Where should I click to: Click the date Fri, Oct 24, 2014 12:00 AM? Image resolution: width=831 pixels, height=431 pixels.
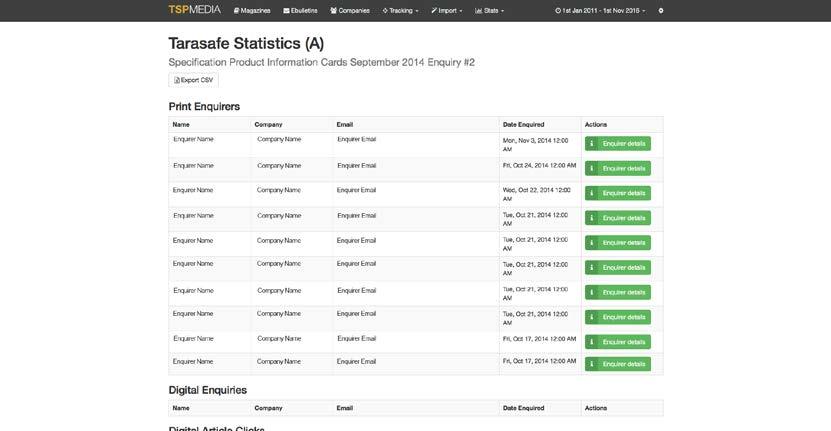(x=540, y=165)
